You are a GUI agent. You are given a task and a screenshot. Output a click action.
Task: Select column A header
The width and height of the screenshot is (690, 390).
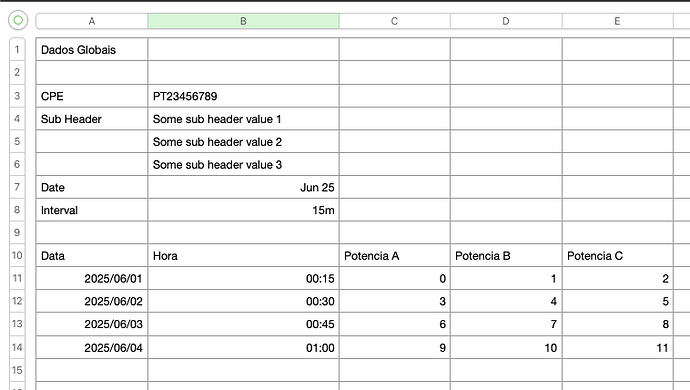(92, 21)
